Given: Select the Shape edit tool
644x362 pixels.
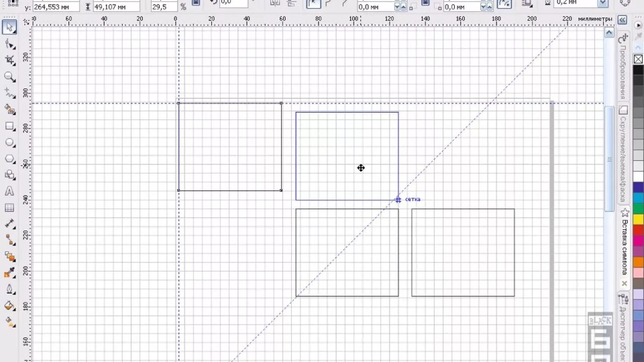Looking at the screenshot, I should tap(9, 44).
